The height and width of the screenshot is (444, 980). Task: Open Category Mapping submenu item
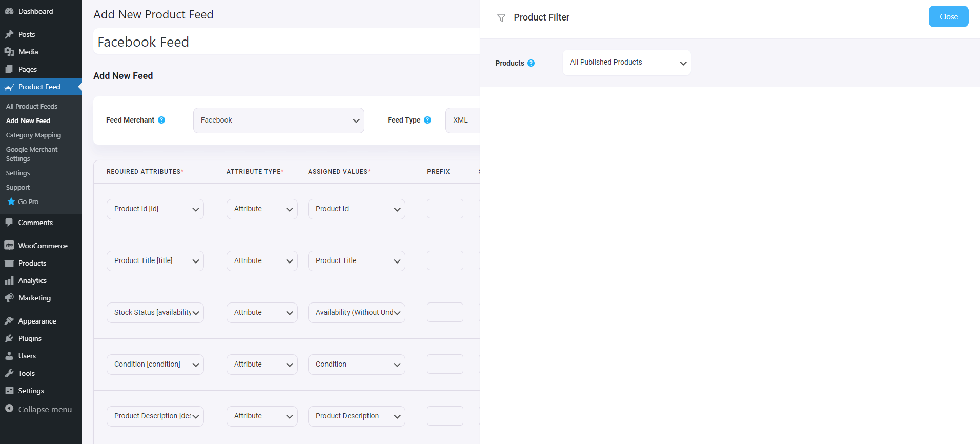pyautogui.click(x=33, y=135)
